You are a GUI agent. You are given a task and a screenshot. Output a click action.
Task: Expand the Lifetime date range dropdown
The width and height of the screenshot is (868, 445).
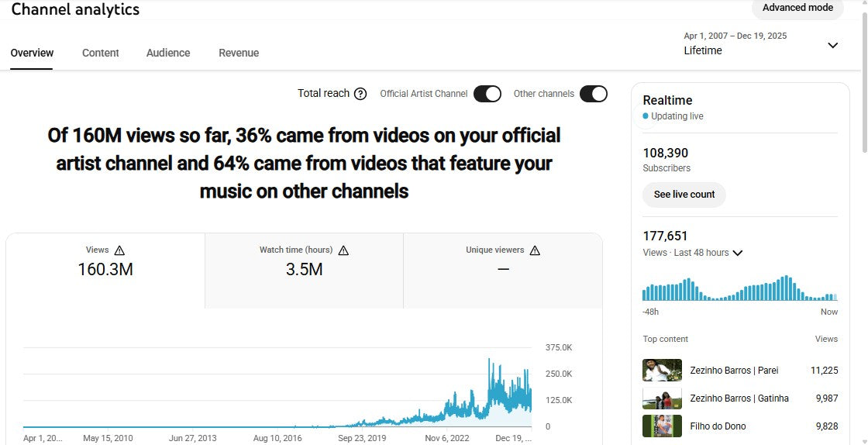[832, 46]
